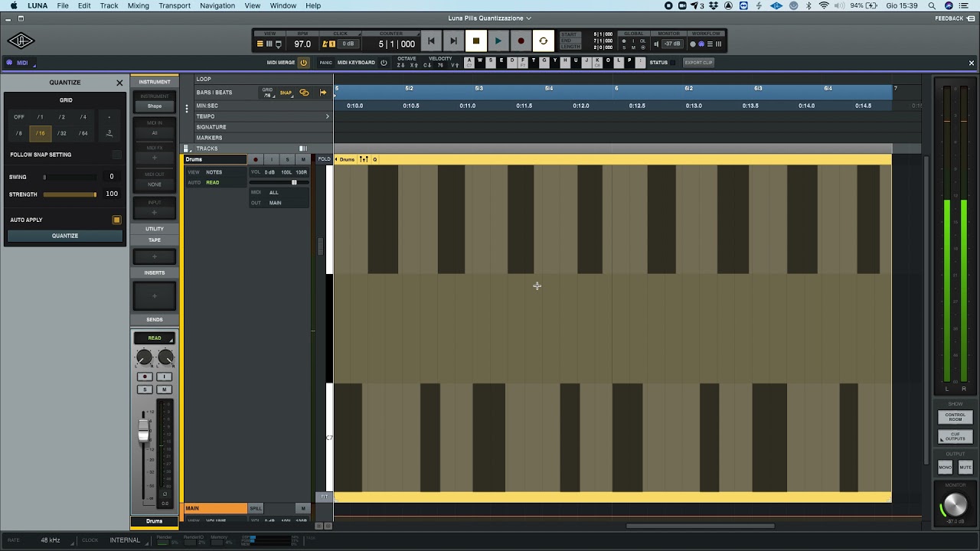Toggle the click metronome icon
980x551 pixels.
[325, 44]
